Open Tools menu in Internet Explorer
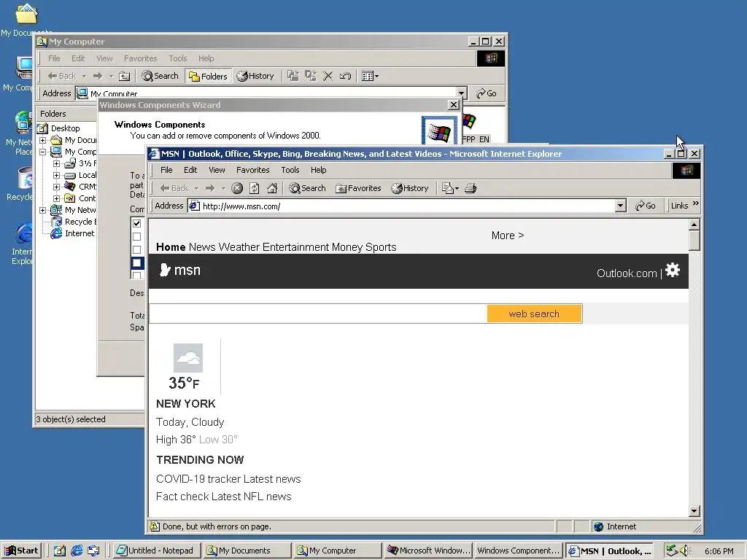Screen dimensions: 747x560 click(x=290, y=170)
